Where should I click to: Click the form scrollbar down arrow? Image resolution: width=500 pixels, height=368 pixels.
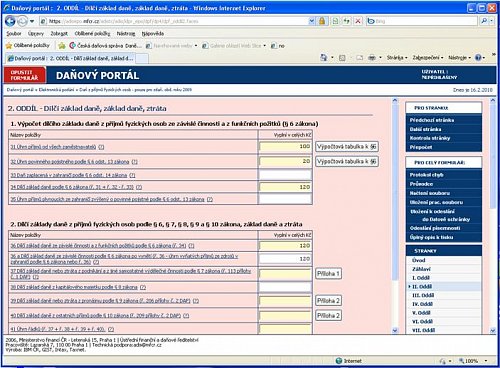point(395,330)
